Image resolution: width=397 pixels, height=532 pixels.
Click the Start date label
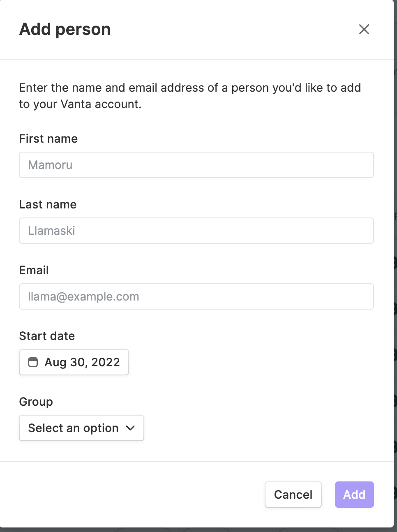coord(47,336)
